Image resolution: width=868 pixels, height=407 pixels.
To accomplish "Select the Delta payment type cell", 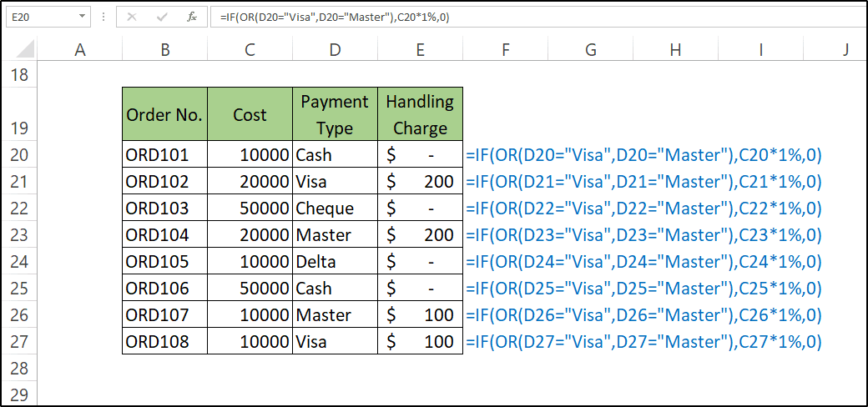I will click(x=335, y=261).
